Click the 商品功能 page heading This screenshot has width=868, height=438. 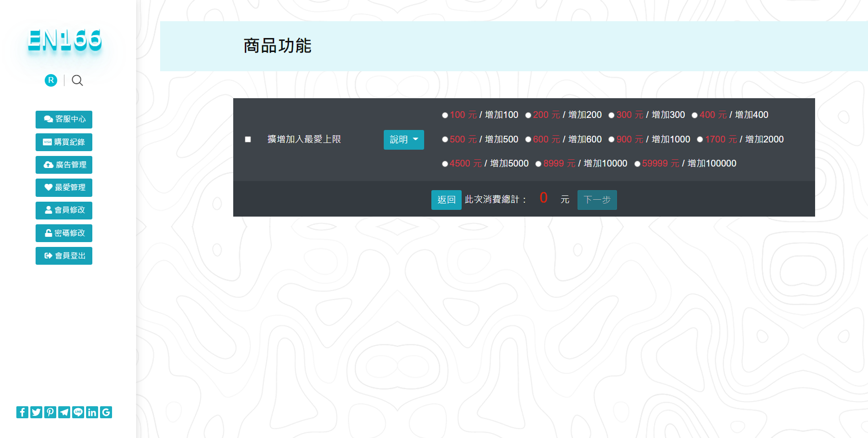pos(277,46)
